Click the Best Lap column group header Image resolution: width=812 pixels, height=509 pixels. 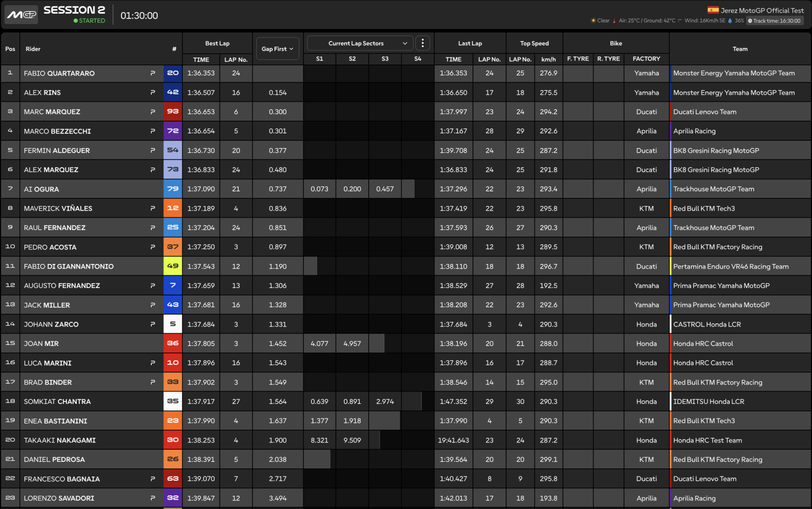218,43
